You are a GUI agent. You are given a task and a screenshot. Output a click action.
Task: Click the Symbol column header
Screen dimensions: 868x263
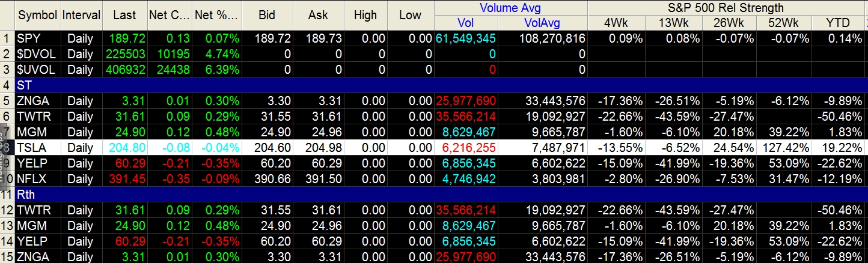(x=37, y=15)
